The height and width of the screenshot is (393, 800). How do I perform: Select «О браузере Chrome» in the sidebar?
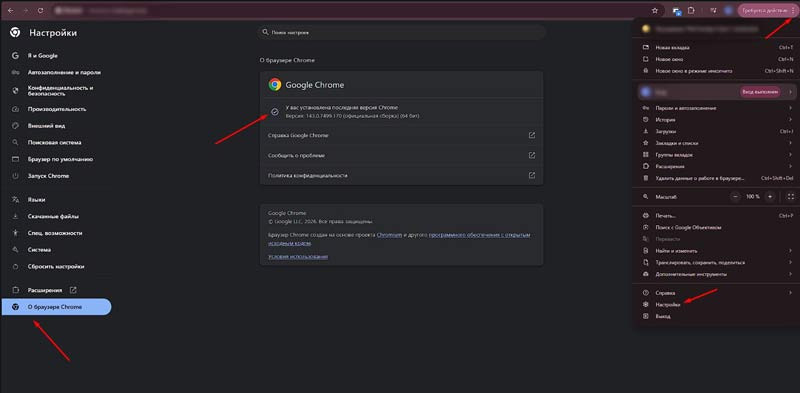click(x=56, y=307)
